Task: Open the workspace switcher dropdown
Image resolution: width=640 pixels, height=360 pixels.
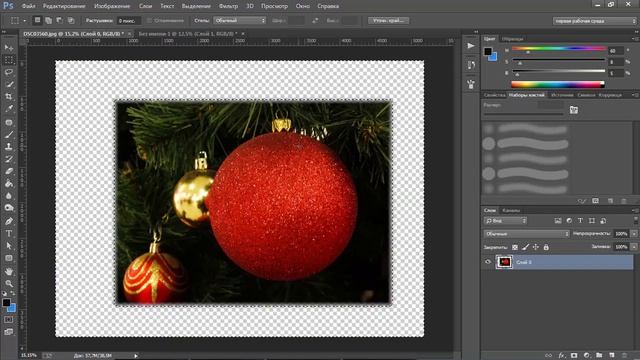Action: click(x=595, y=21)
